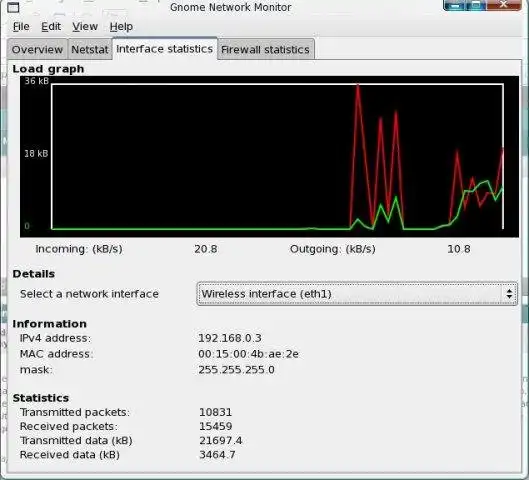Click the received packets value 15459
Screen dimensions: 529x480
coord(215,426)
